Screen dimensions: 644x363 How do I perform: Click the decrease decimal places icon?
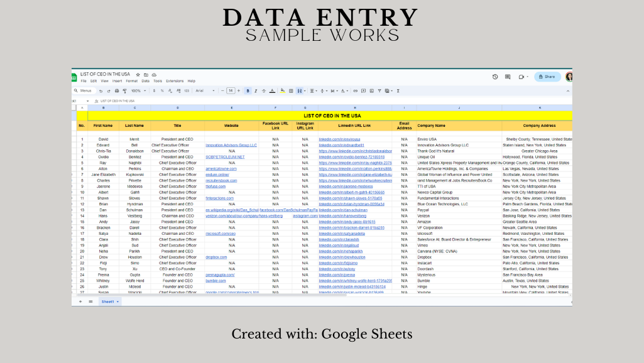(x=170, y=90)
